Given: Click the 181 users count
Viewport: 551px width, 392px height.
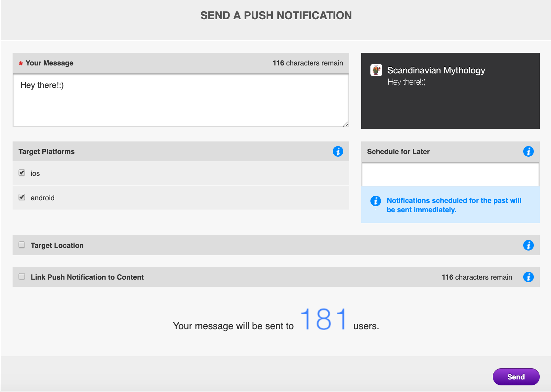Looking at the screenshot, I should [x=323, y=319].
